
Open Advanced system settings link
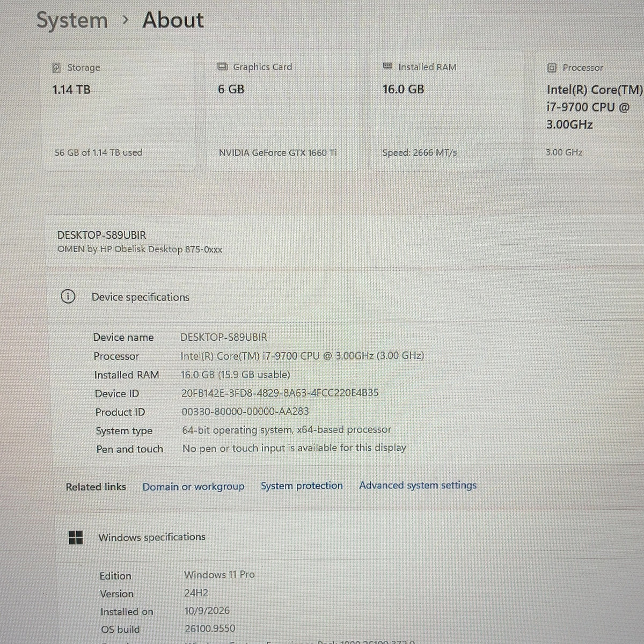[x=418, y=485]
